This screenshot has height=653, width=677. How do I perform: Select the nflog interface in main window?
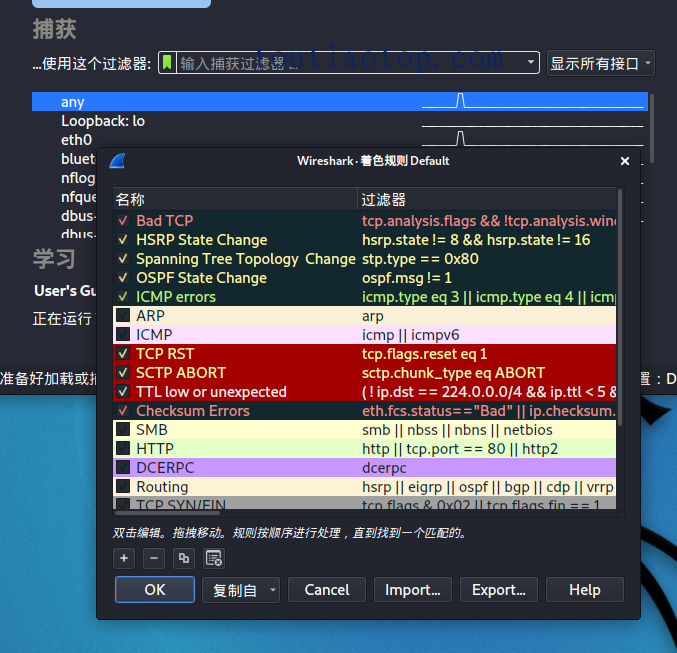click(78, 178)
